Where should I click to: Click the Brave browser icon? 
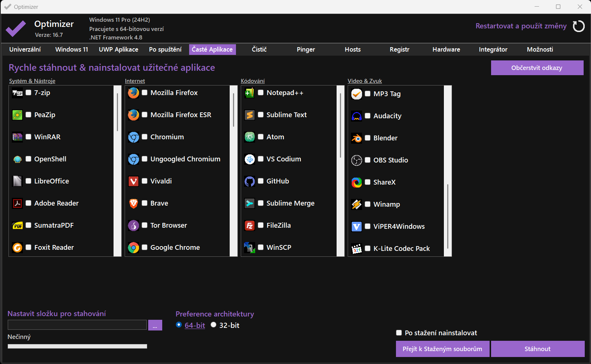click(133, 203)
